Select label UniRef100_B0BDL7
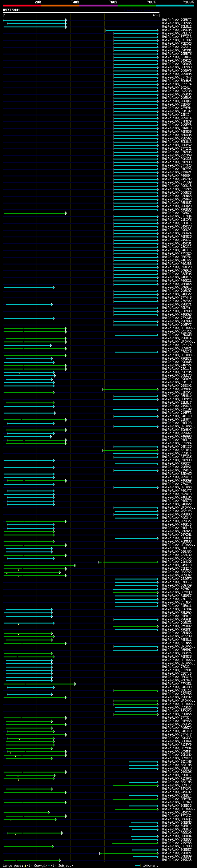The width and height of the screenshot is (197, 868). click(x=176, y=830)
